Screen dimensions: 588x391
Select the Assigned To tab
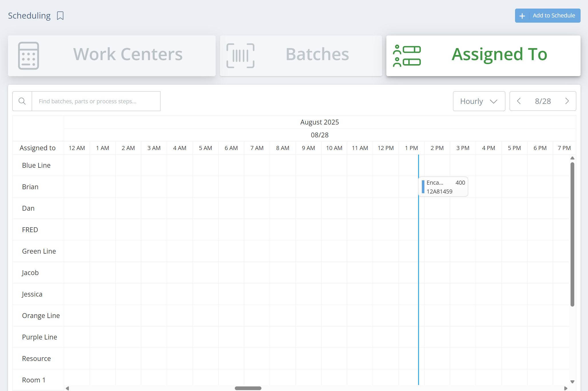click(x=499, y=54)
